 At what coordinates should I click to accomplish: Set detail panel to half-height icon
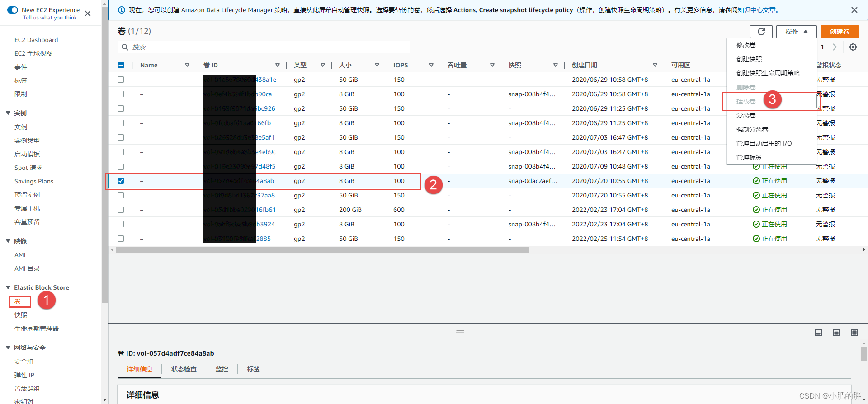coord(836,333)
